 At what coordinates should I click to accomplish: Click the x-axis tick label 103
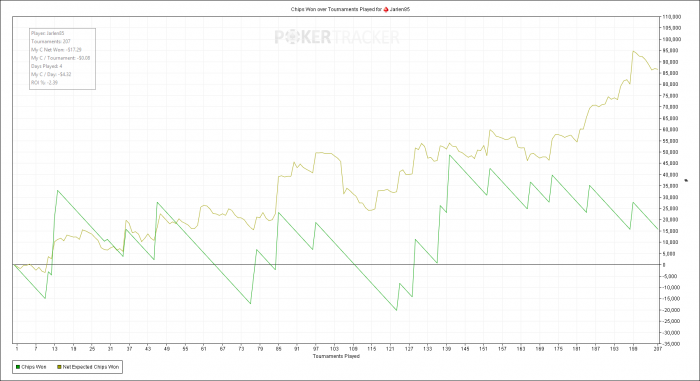334,349
